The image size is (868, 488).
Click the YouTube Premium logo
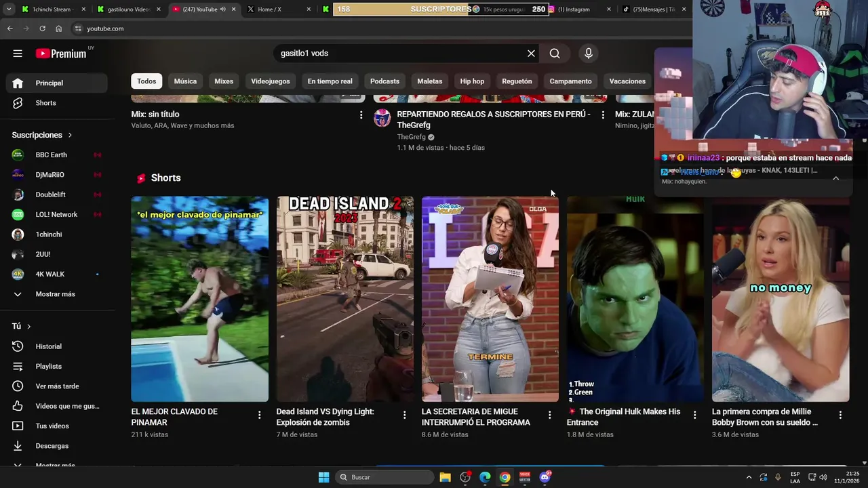[61, 54]
